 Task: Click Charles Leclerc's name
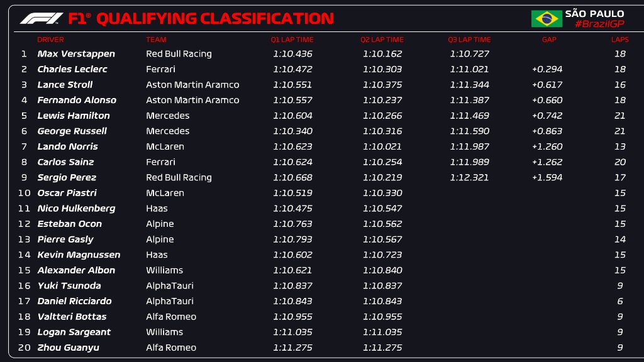pos(72,69)
